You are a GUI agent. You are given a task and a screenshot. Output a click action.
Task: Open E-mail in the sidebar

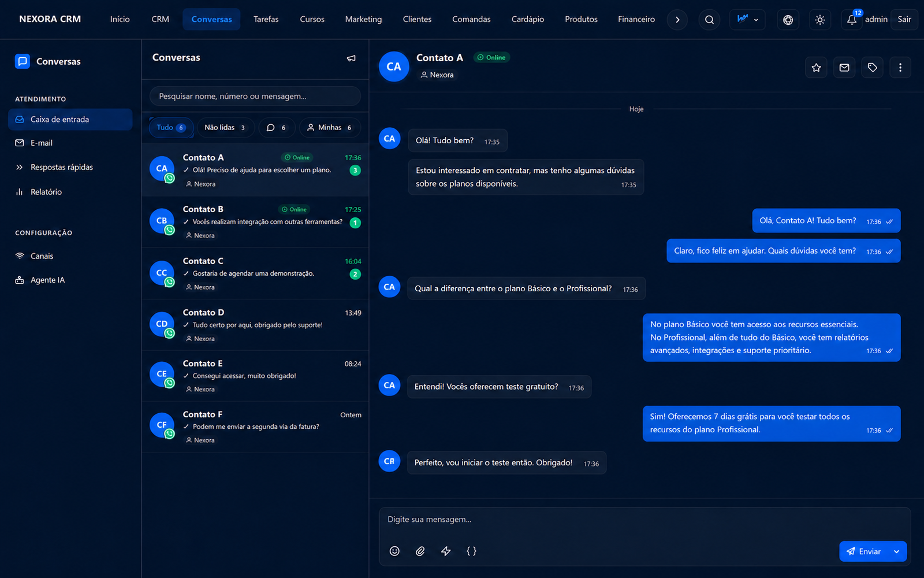(70, 143)
